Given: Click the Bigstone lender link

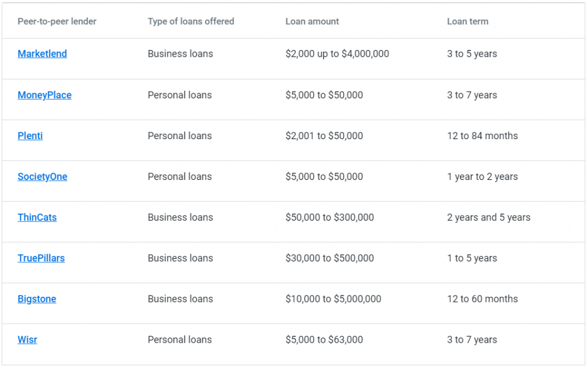Looking at the screenshot, I should 37,300.
